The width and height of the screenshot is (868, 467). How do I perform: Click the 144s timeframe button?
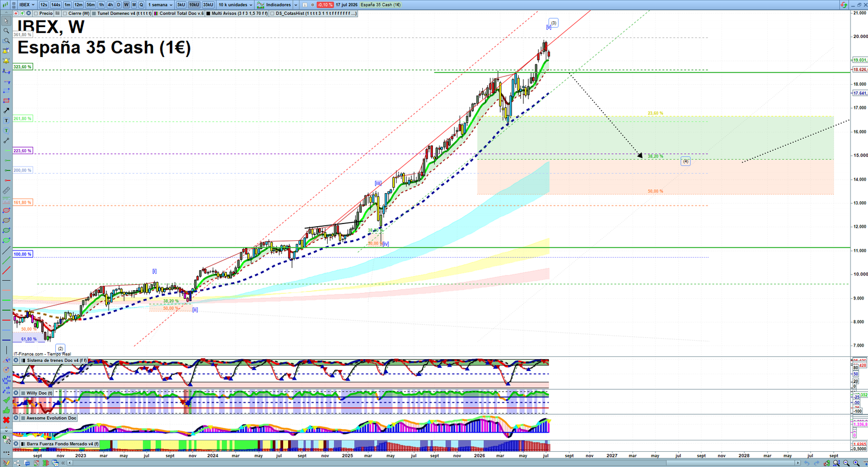[56, 5]
